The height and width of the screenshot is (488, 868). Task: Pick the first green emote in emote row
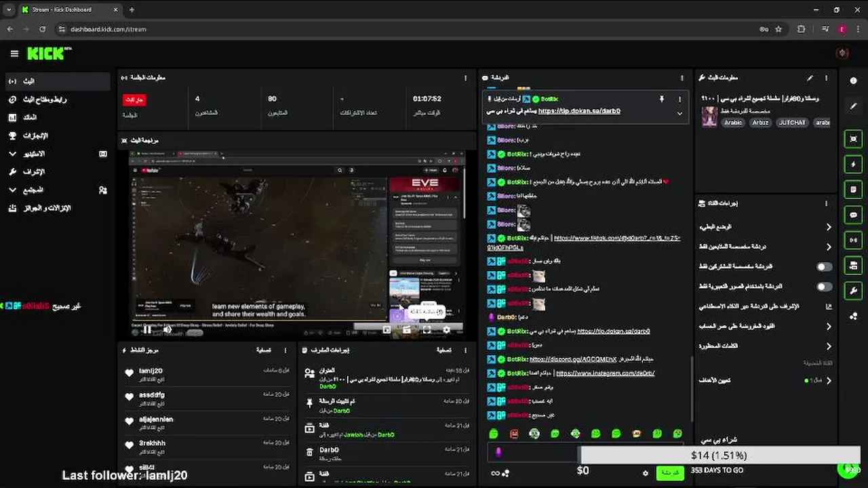click(x=494, y=434)
